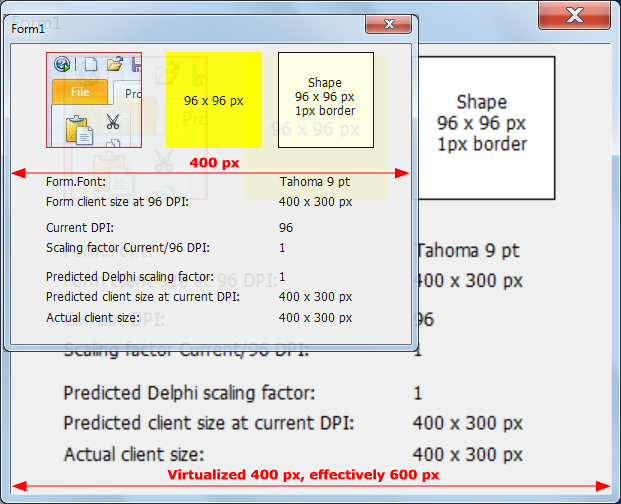Viewport: 621px width, 504px height.
Task: Click large 'Actual client size:' in background window
Action: tap(134, 455)
